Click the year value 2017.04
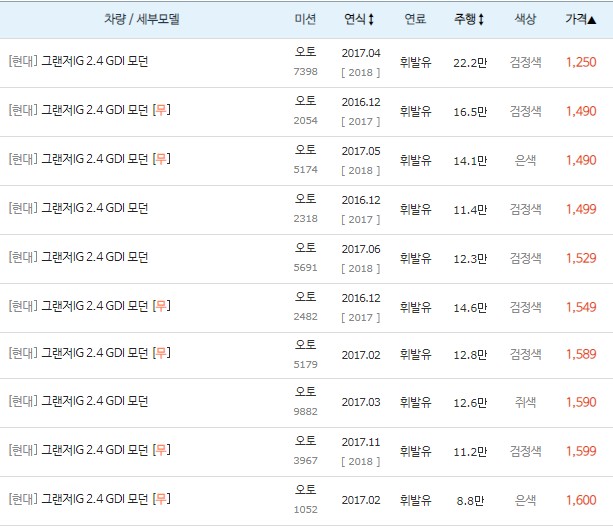Image resolution: width=613 pixels, height=532 pixels. tap(361, 53)
